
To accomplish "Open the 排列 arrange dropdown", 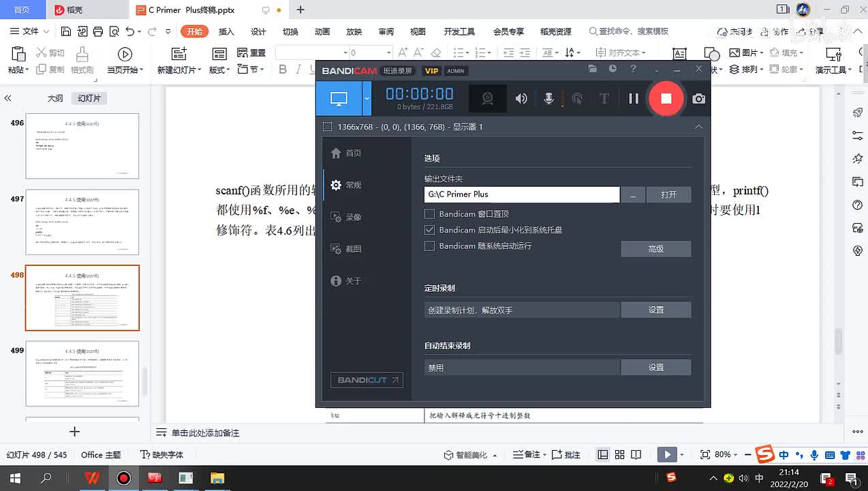I will (x=746, y=69).
